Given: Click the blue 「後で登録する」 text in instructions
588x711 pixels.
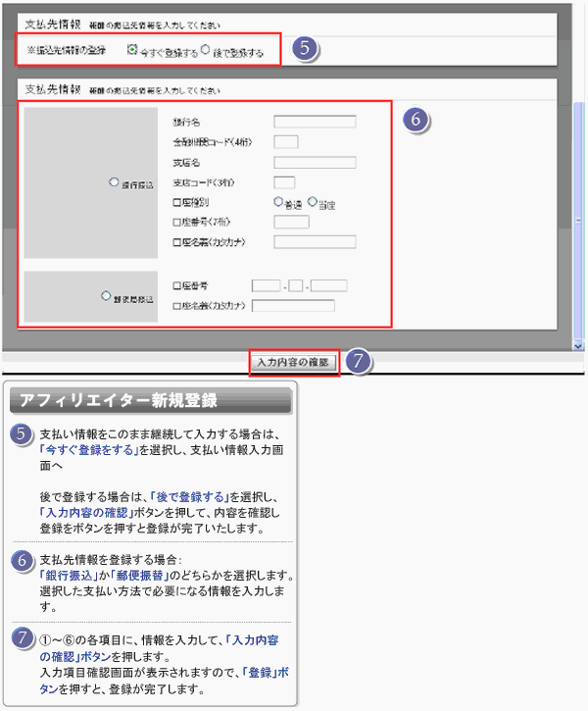Looking at the screenshot, I should coord(189,497).
